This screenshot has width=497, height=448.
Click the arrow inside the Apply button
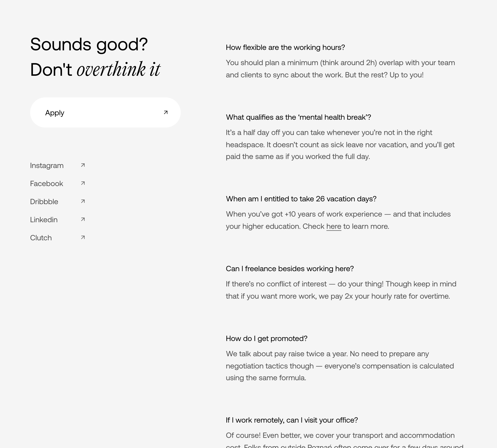pyautogui.click(x=165, y=112)
